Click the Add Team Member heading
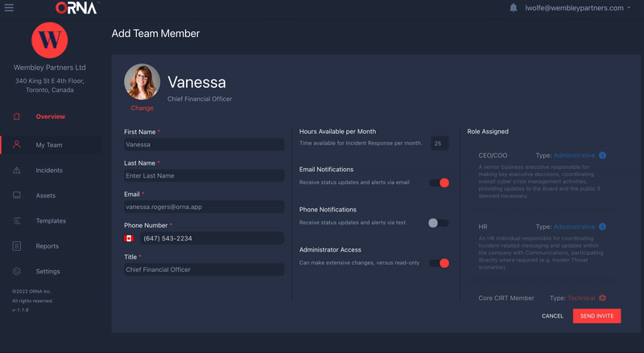 click(155, 34)
